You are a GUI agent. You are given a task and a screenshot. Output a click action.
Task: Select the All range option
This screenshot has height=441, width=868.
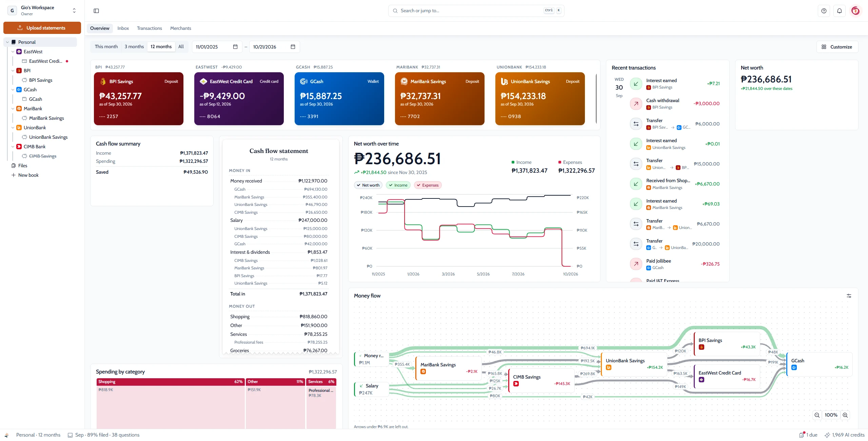pyautogui.click(x=181, y=47)
